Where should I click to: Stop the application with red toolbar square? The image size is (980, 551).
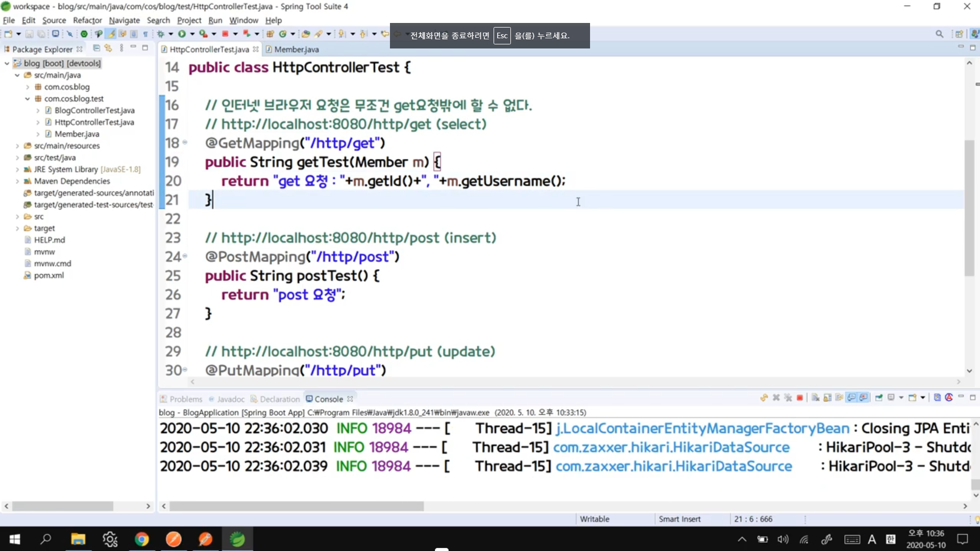pyautogui.click(x=225, y=34)
